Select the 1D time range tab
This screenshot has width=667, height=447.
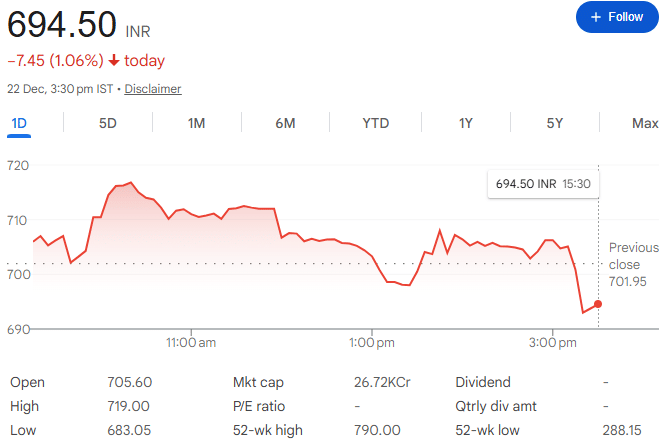tap(19, 123)
